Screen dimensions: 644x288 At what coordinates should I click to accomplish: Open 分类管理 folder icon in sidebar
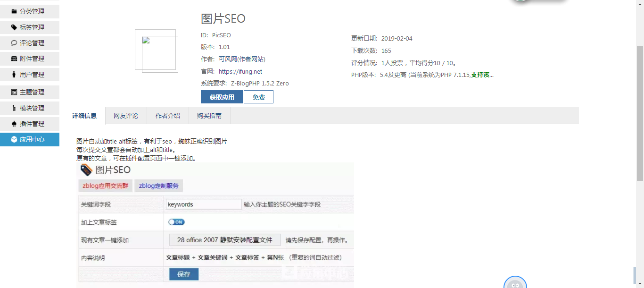click(14, 11)
